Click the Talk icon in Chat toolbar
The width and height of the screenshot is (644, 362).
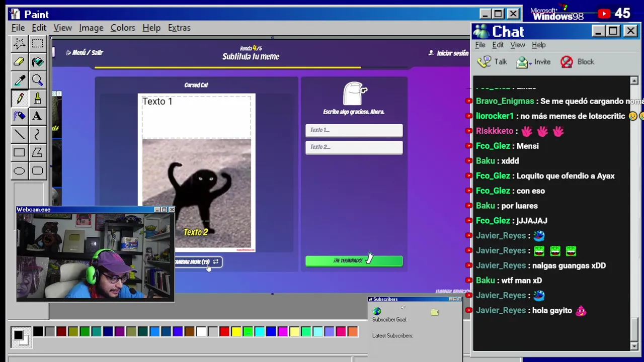tap(485, 62)
